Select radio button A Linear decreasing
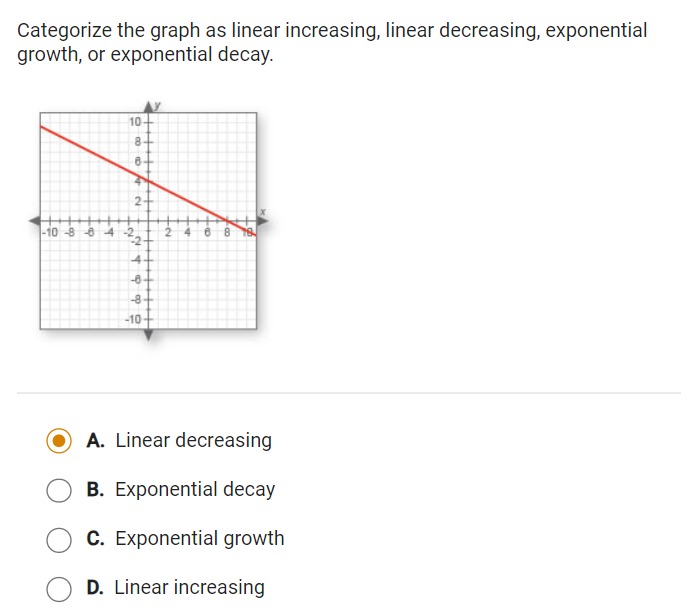Viewport: 681px width, 614px height. (x=59, y=441)
